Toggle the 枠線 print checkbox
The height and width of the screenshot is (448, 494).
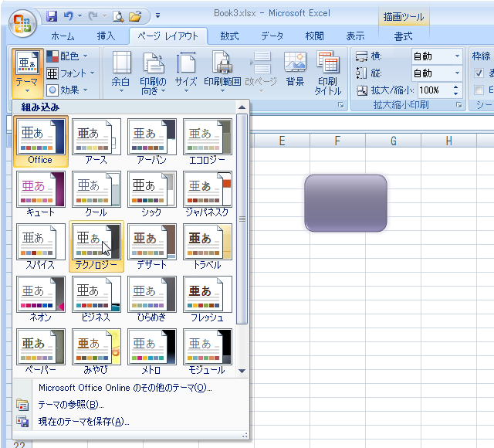pos(479,90)
